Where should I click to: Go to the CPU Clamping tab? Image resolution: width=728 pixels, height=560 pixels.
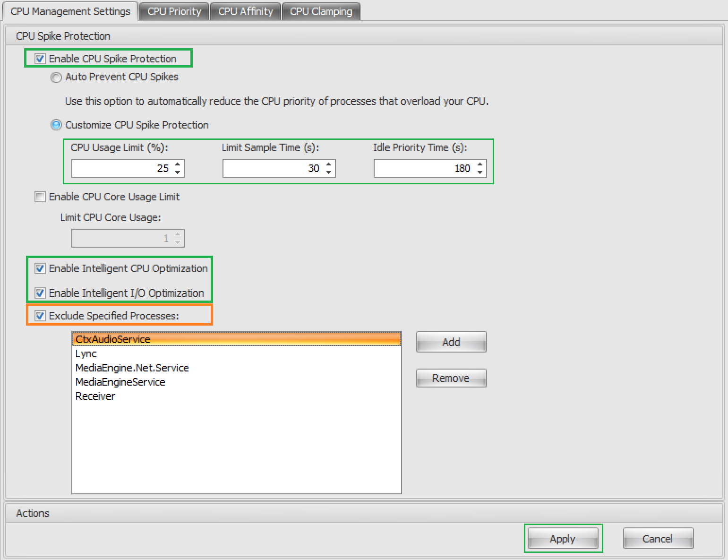click(321, 11)
